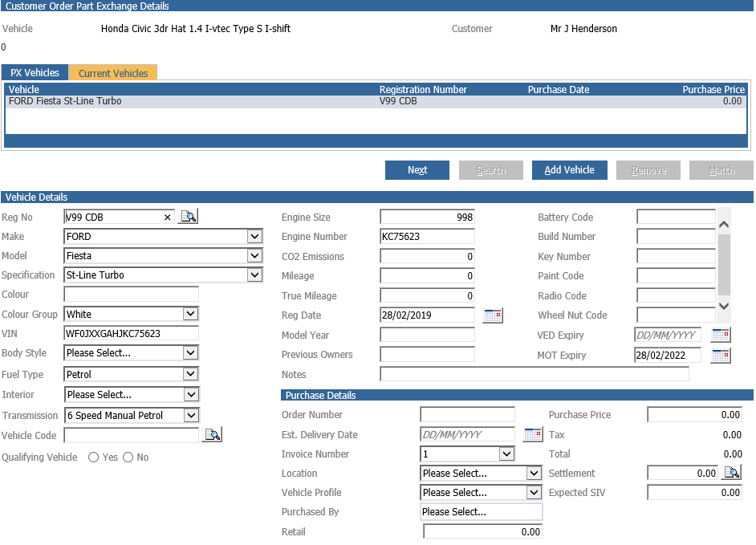Click the Paint Code field
Image resolution: width=756 pixels, height=545 pixels.
click(x=676, y=276)
